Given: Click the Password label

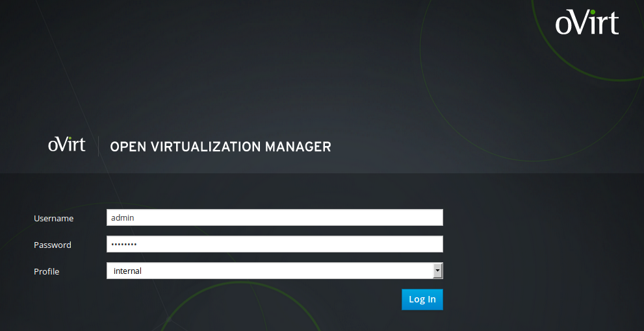Looking at the screenshot, I should click(53, 245).
